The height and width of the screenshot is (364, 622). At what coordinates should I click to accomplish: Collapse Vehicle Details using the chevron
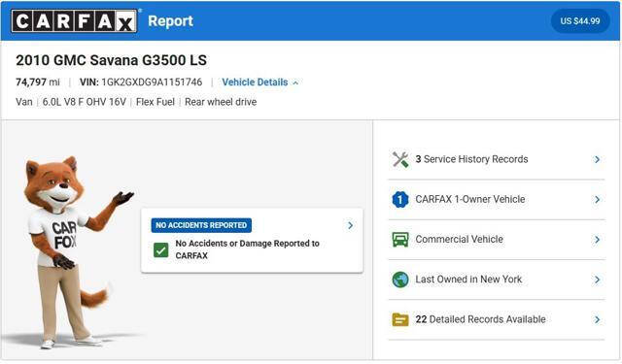(x=295, y=83)
